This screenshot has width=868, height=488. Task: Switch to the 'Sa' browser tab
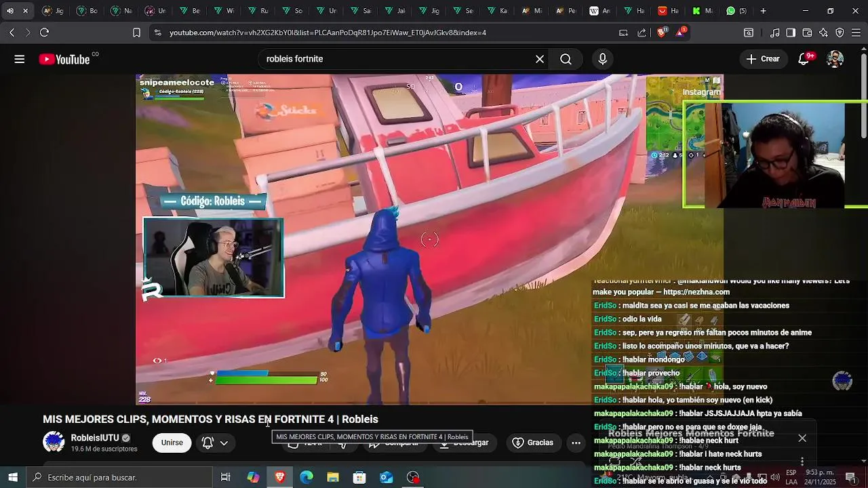click(x=361, y=11)
